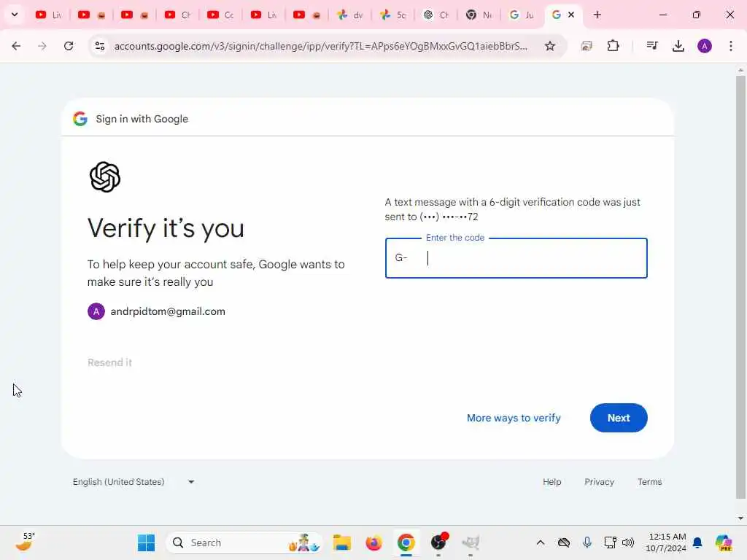Close the active Google sign-in tab
The image size is (747, 560).
pyautogui.click(x=571, y=15)
